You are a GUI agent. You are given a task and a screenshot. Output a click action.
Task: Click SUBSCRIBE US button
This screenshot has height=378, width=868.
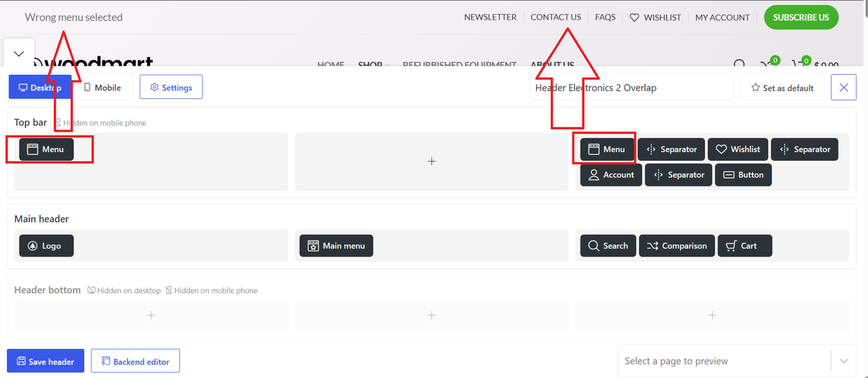click(801, 17)
